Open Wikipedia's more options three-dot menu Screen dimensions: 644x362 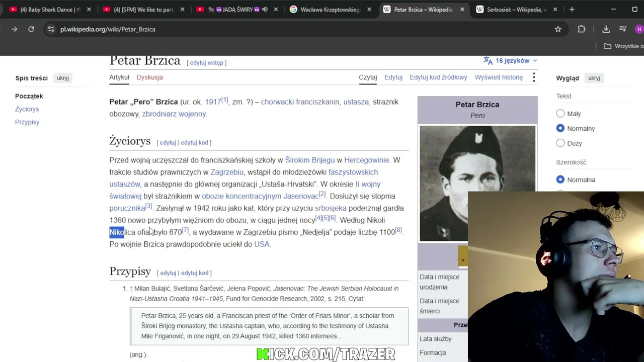click(x=534, y=77)
